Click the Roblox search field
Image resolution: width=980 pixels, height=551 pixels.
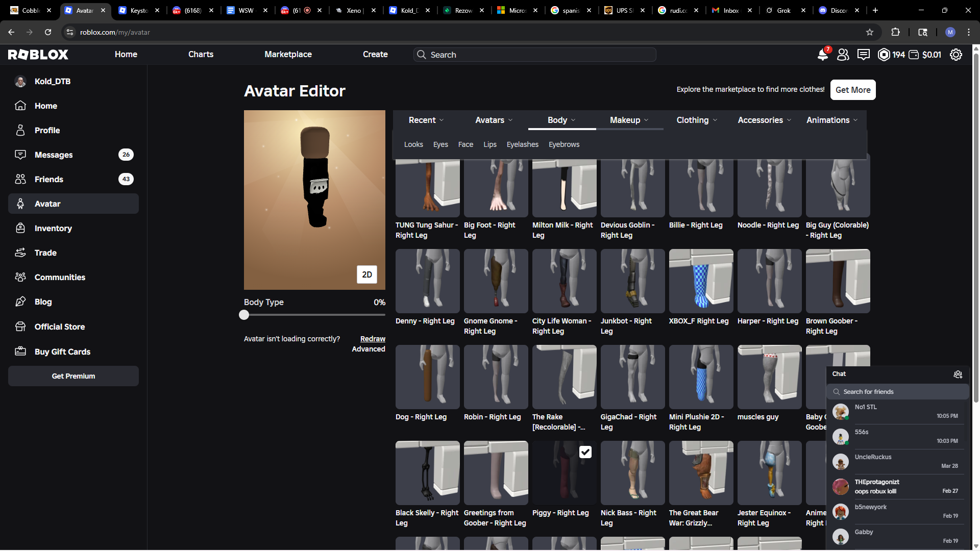[x=534, y=55]
